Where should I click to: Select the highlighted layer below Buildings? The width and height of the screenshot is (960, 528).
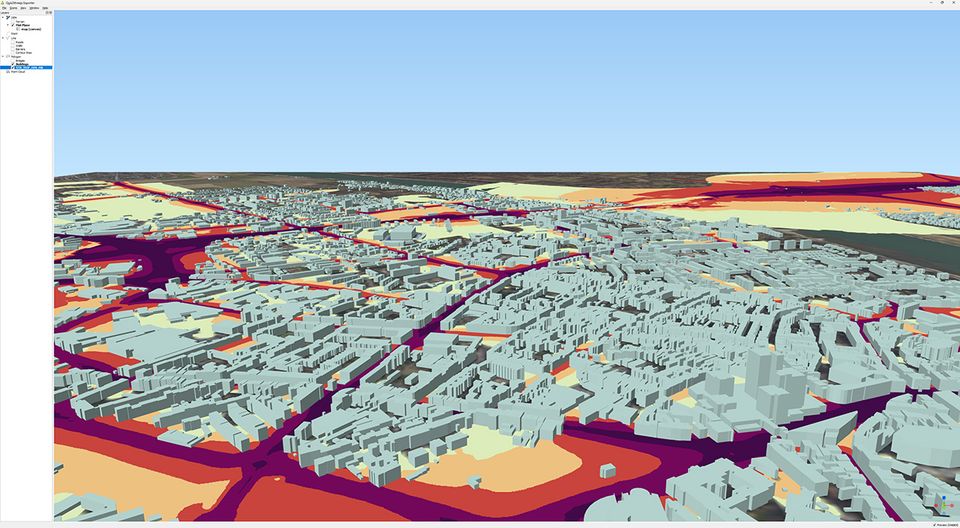click(30, 67)
